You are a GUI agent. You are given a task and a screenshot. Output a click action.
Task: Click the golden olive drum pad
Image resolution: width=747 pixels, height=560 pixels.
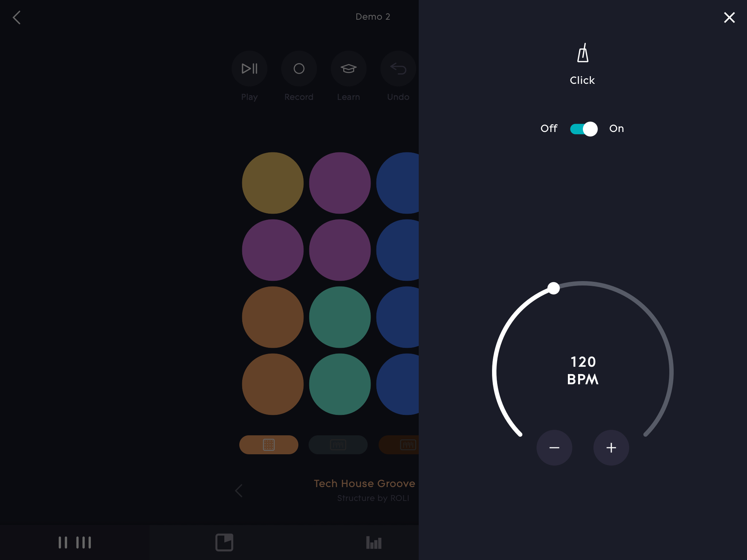click(272, 180)
